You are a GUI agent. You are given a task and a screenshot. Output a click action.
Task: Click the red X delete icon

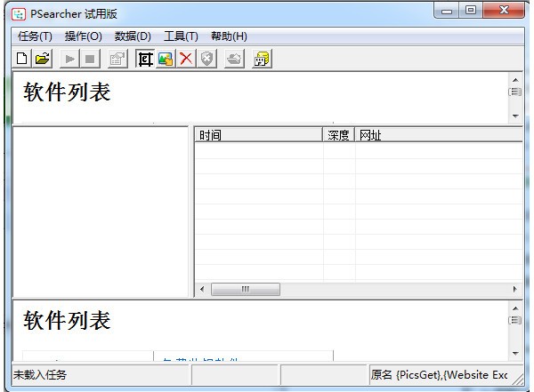click(x=186, y=59)
